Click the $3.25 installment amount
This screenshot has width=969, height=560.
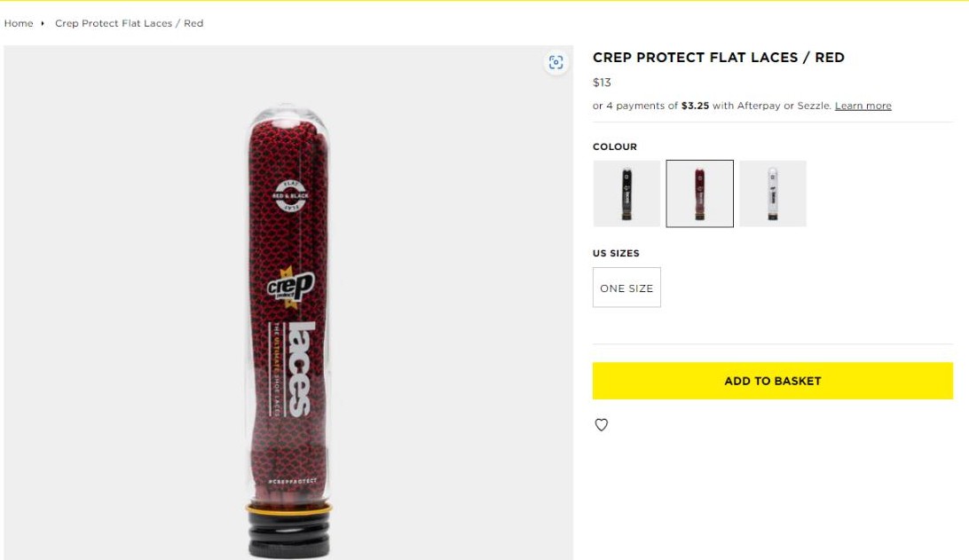(x=695, y=106)
